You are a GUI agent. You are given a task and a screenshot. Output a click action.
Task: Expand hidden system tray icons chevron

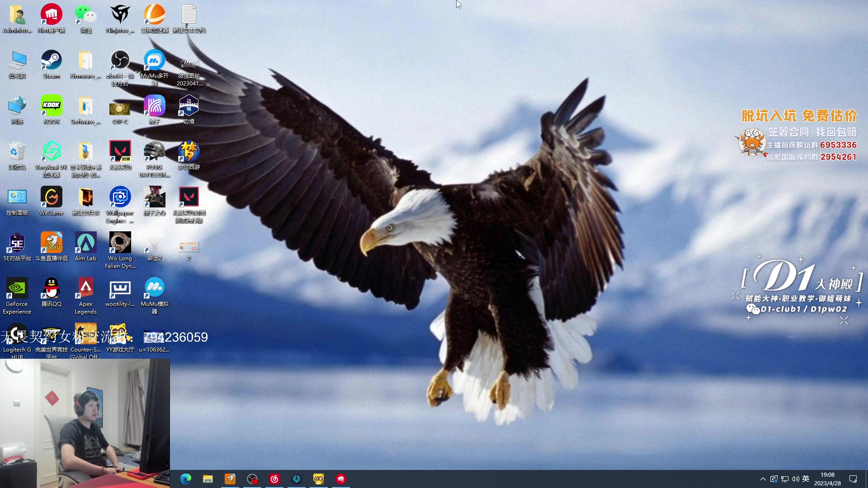[x=763, y=479]
